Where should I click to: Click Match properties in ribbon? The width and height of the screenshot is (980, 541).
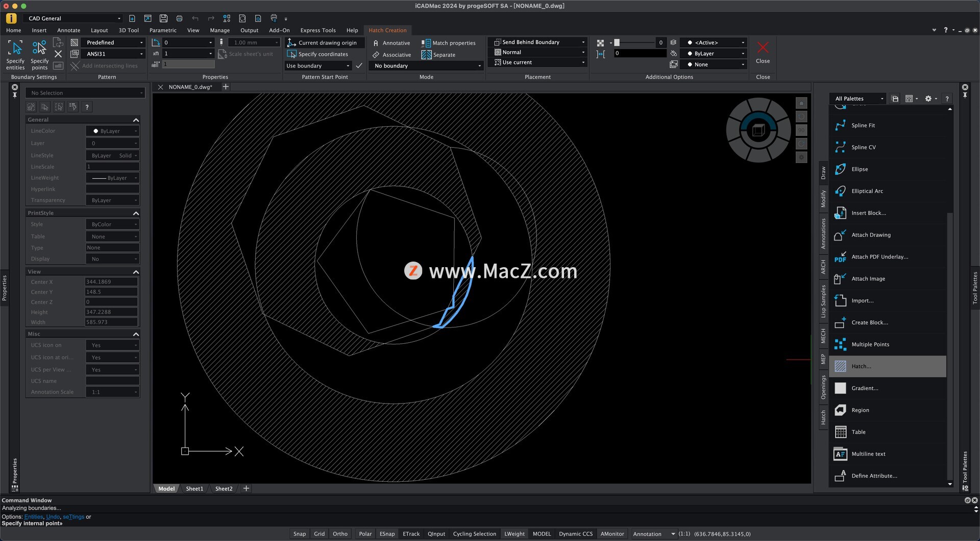[449, 43]
